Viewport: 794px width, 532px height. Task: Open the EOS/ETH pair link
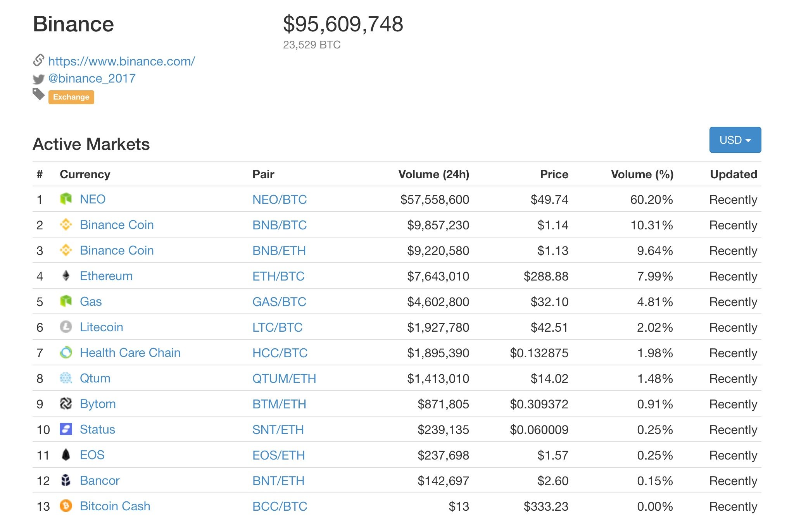(278, 455)
